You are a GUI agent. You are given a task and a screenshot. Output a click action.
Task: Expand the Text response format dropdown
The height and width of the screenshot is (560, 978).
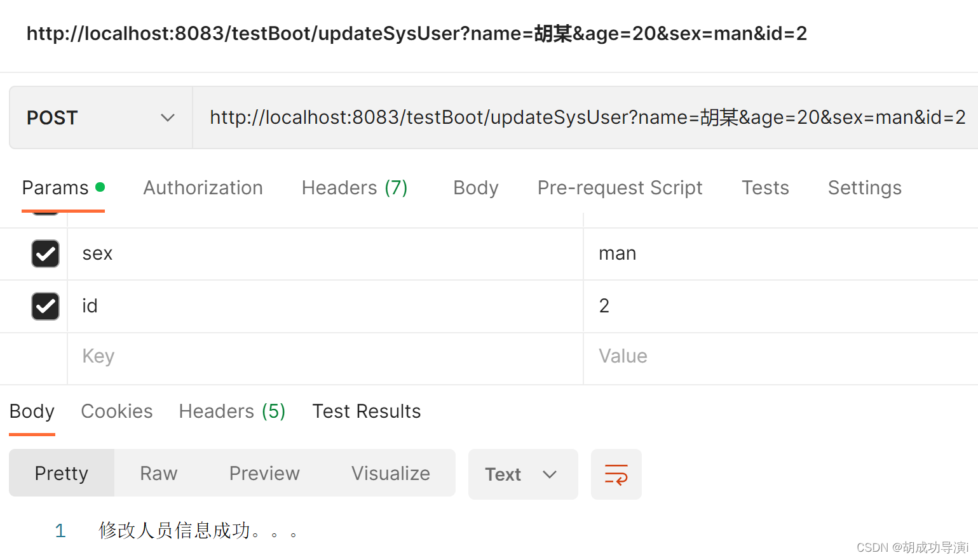tap(522, 474)
